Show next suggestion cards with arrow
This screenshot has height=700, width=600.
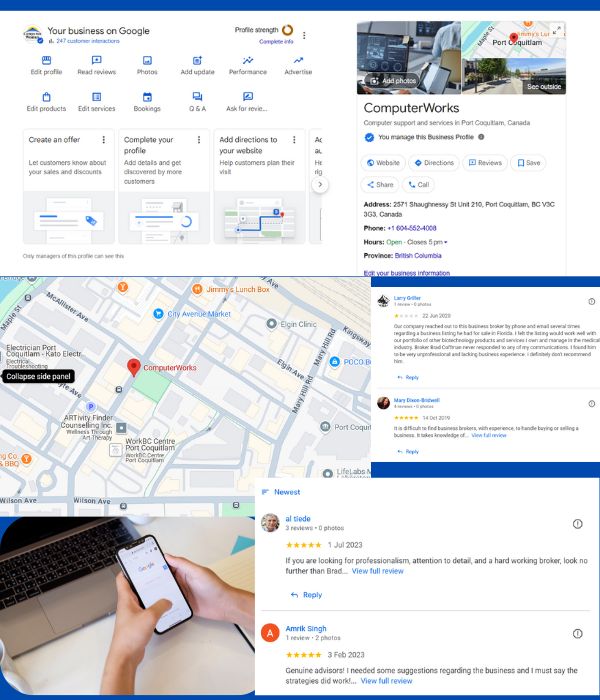[x=320, y=184]
